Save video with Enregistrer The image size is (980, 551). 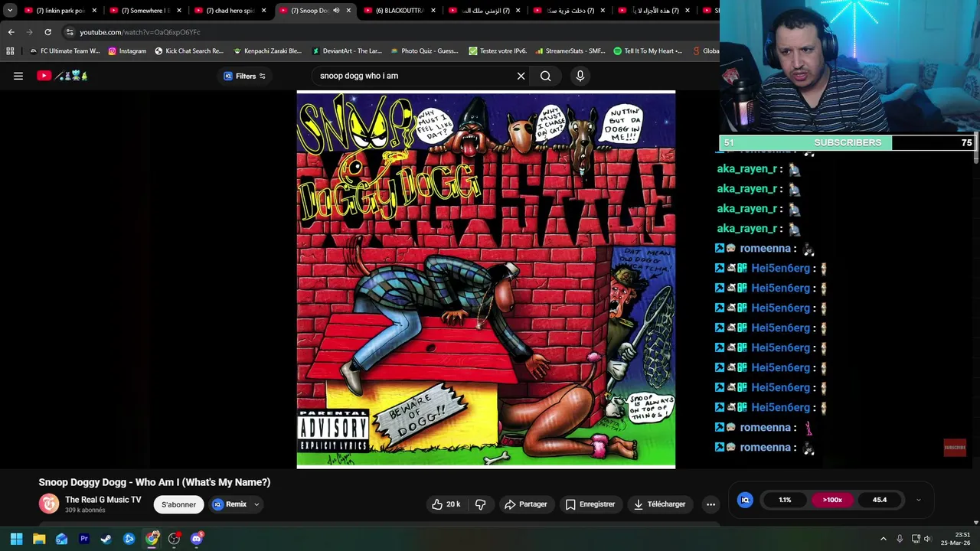pyautogui.click(x=590, y=504)
